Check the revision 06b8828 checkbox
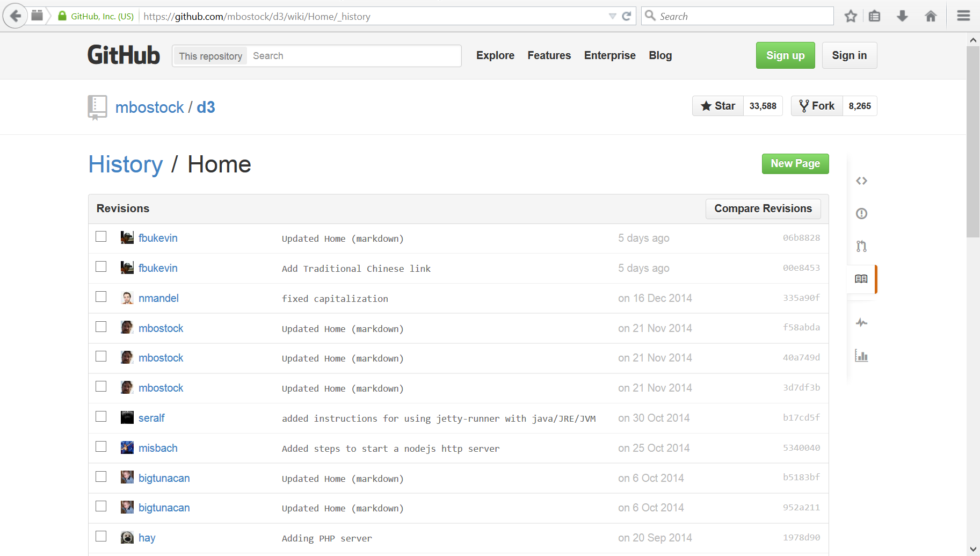980x556 pixels. coord(101,236)
